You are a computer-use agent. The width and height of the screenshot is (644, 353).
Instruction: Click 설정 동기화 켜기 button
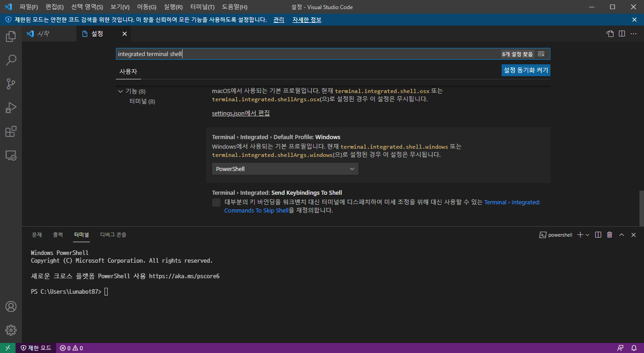[526, 70]
